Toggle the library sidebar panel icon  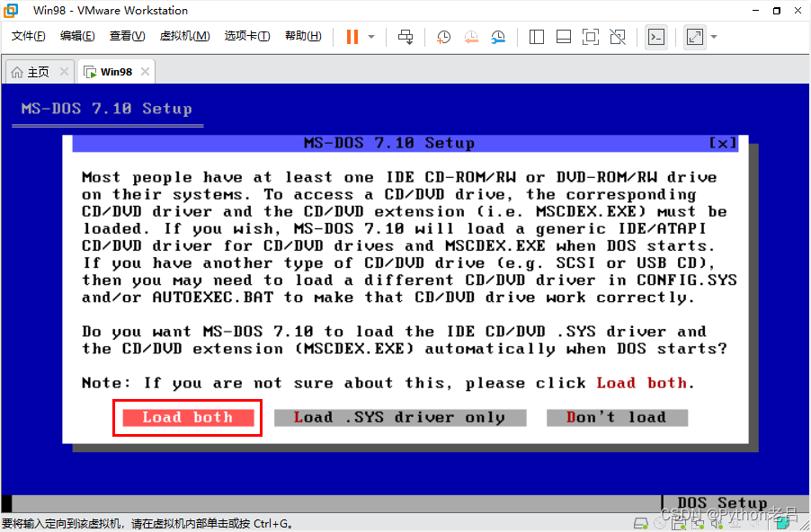pyautogui.click(x=537, y=37)
